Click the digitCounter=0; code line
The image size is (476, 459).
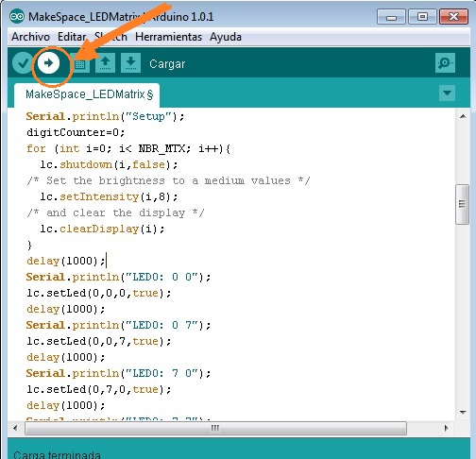(x=76, y=132)
